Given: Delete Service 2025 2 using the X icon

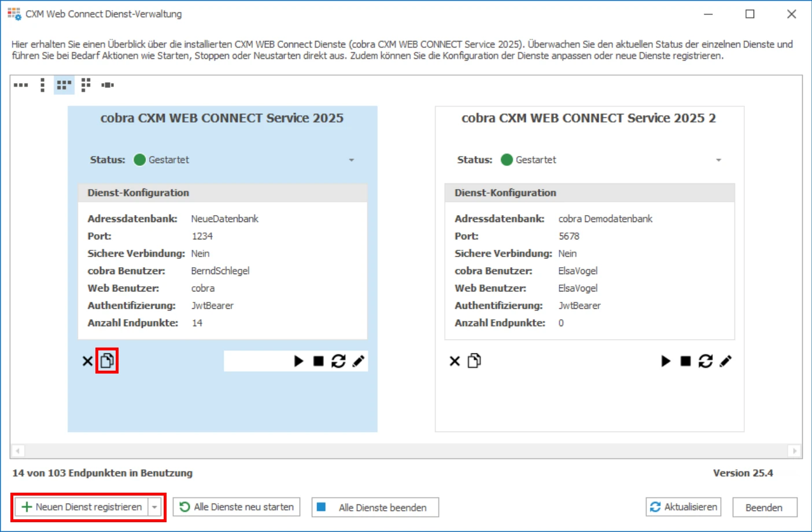Looking at the screenshot, I should pos(453,361).
